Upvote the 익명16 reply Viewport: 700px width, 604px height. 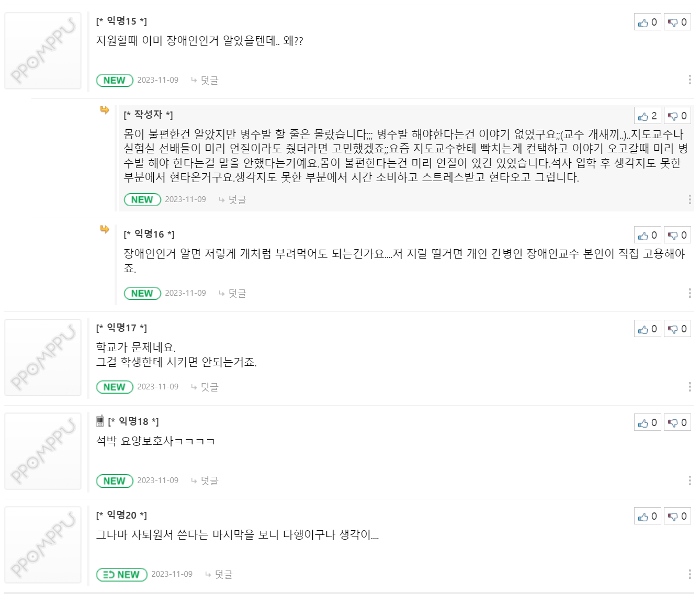coord(647,236)
